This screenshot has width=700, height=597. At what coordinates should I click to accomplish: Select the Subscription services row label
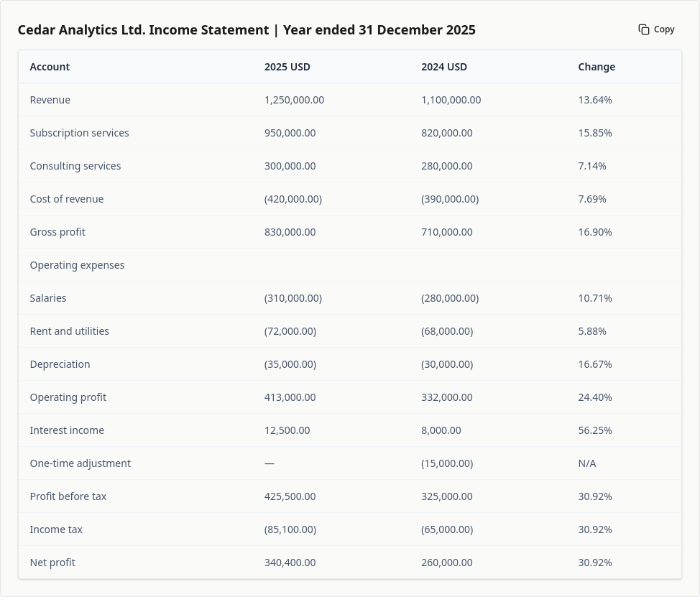(79, 133)
